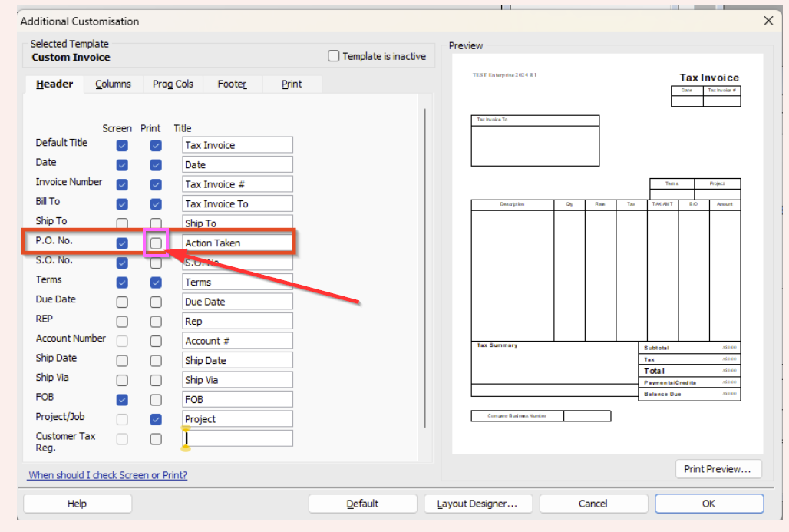Check Screen for Ship Date

pos(122,361)
